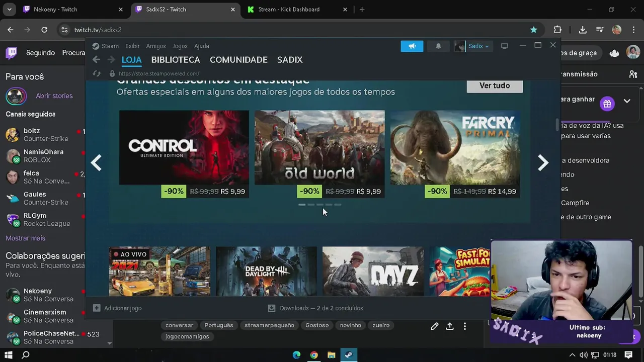Open Far Cry Primal offer

(455, 154)
